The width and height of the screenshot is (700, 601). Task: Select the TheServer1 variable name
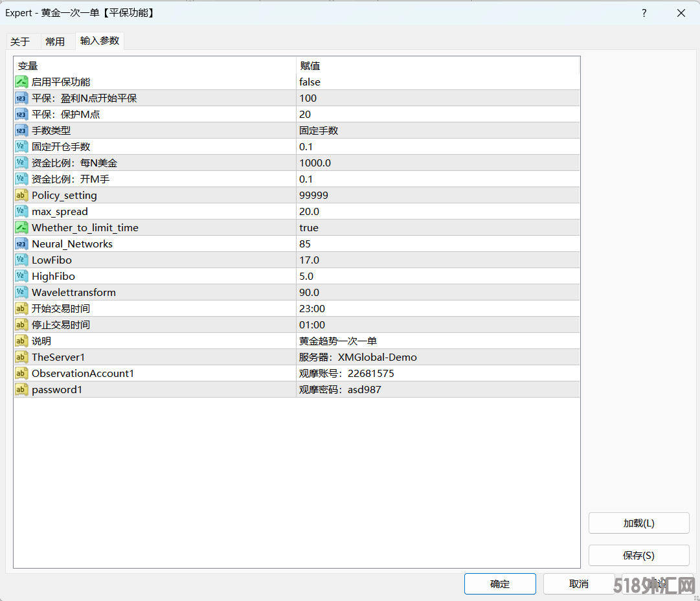(x=58, y=357)
